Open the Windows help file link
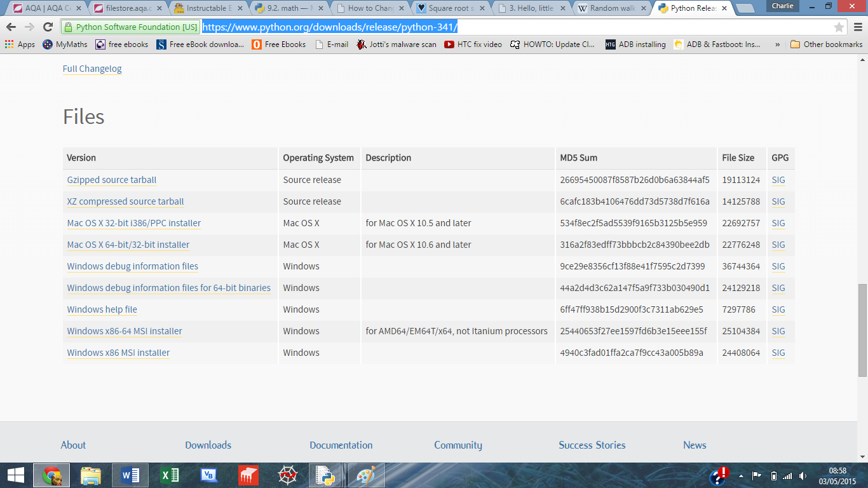 [x=102, y=309]
